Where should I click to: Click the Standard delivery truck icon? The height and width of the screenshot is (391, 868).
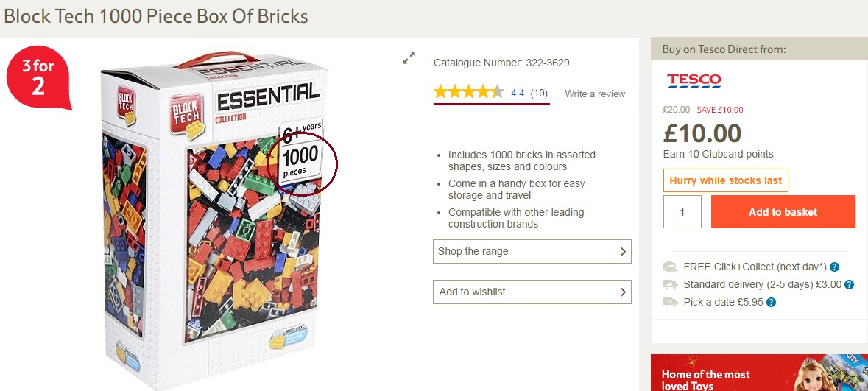(x=670, y=285)
